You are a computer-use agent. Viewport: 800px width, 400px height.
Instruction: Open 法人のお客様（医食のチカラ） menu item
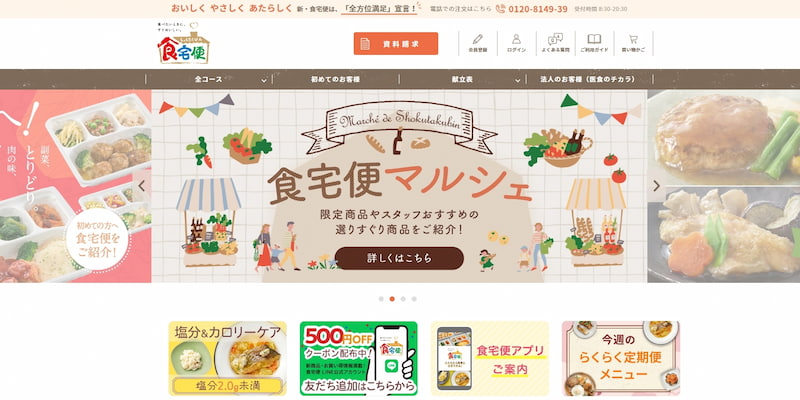[x=588, y=80]
